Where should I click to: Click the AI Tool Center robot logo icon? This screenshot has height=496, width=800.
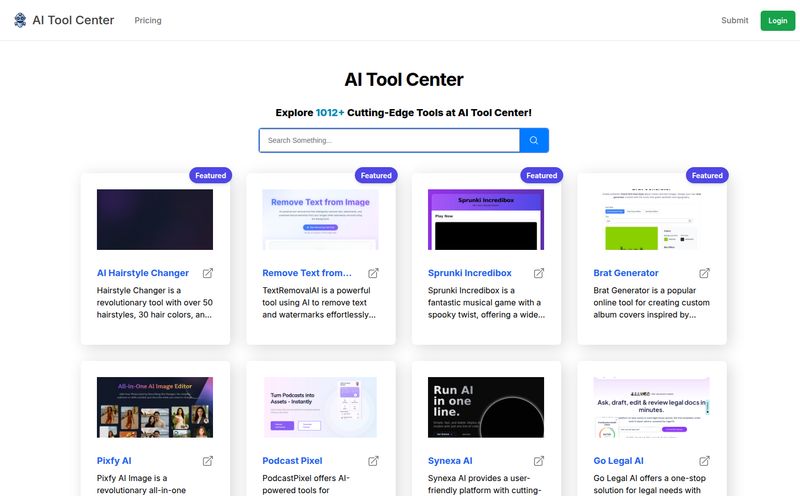coord(20,20)
